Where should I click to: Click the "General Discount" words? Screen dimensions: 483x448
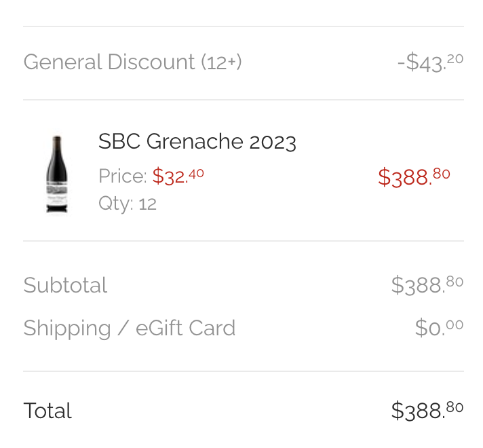pyautogui.click(x=109, y=62)
